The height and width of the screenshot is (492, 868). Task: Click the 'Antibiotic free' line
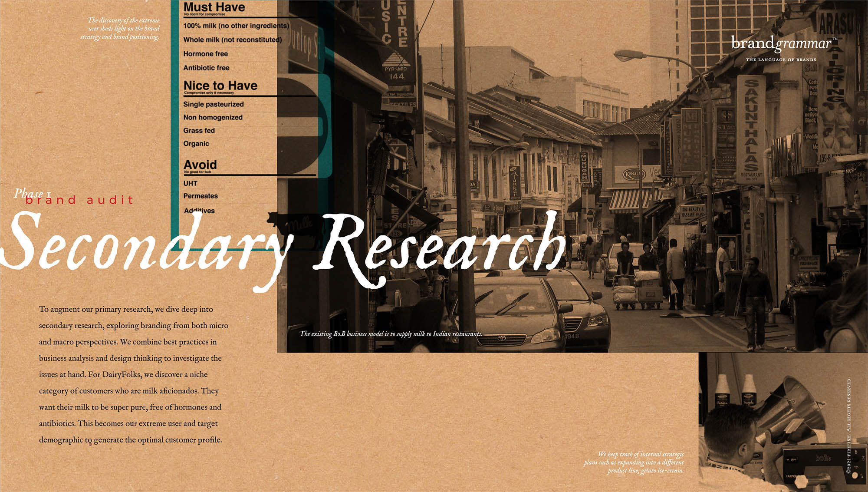tap(206, 68)
